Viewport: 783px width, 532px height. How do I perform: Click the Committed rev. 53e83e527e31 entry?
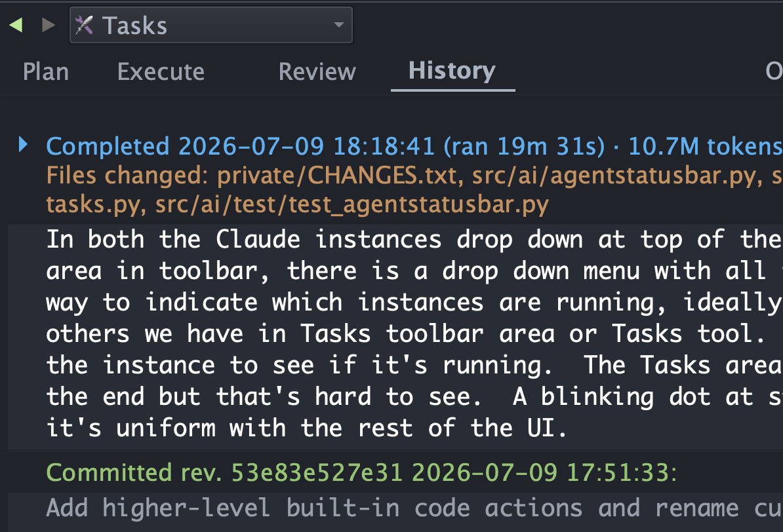[x=361, y=472]
